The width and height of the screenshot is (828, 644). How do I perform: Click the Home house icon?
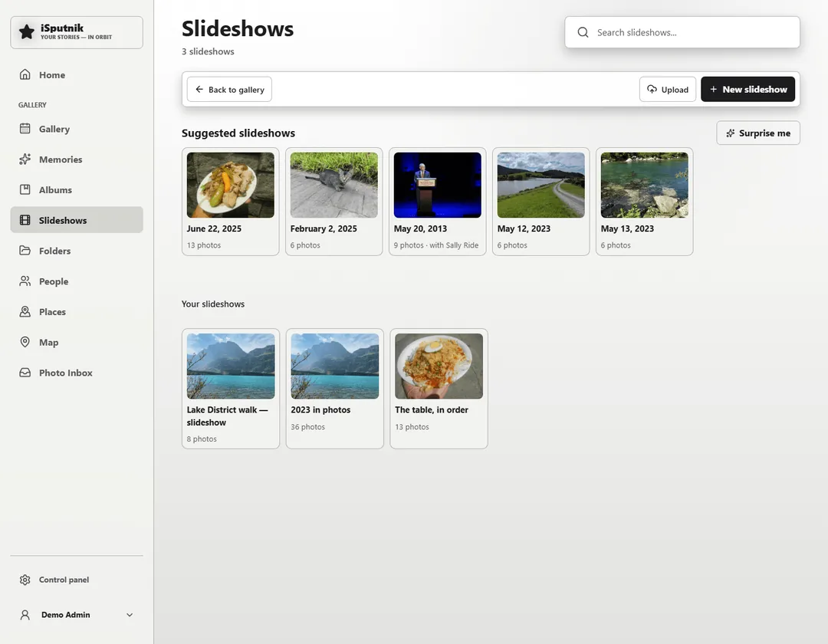[25, 74]
